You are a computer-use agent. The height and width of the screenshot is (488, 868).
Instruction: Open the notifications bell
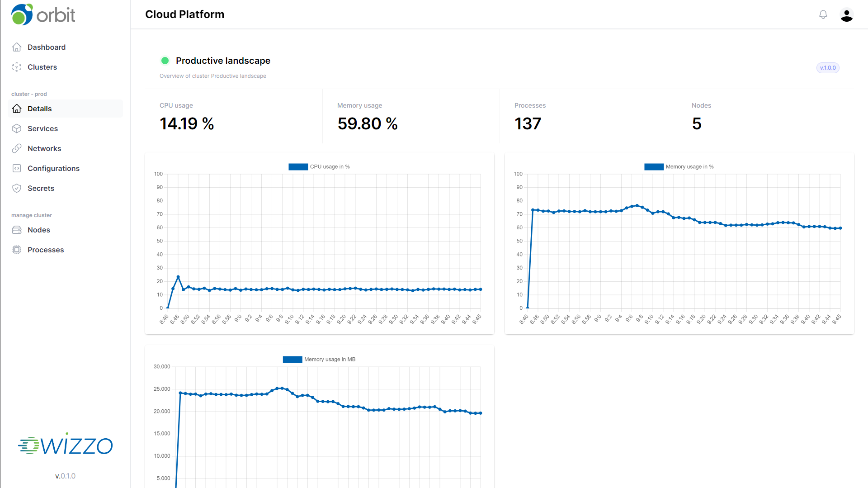(823, 15)
